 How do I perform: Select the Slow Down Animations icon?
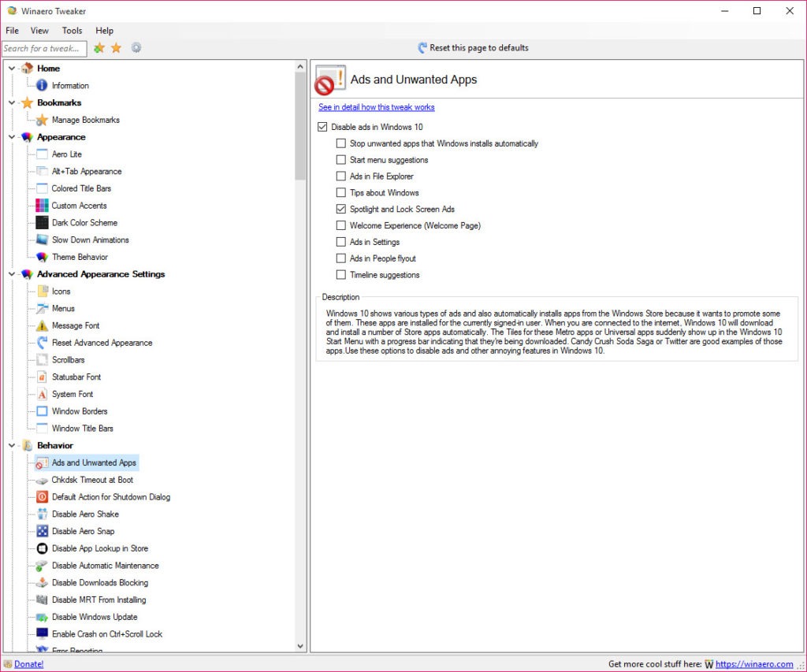coord(42,239)
